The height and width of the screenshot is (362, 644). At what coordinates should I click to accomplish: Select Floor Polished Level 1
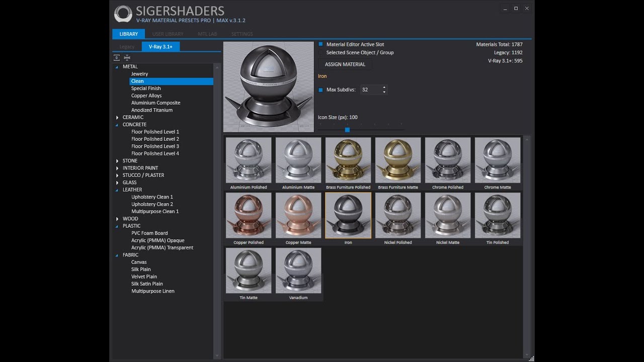155,132
